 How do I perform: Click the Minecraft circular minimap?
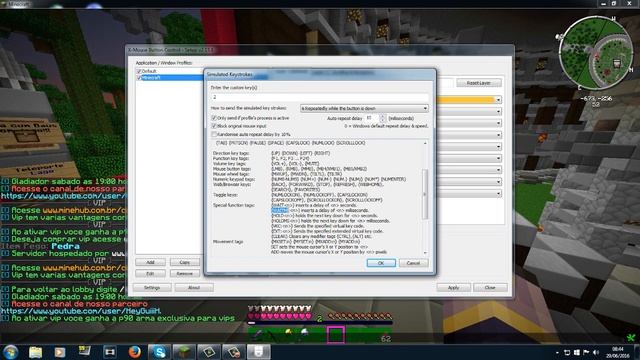595,52
